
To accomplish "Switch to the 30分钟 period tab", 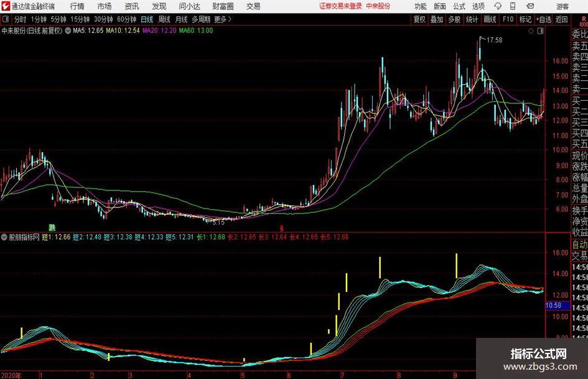I will coord(103,19).
